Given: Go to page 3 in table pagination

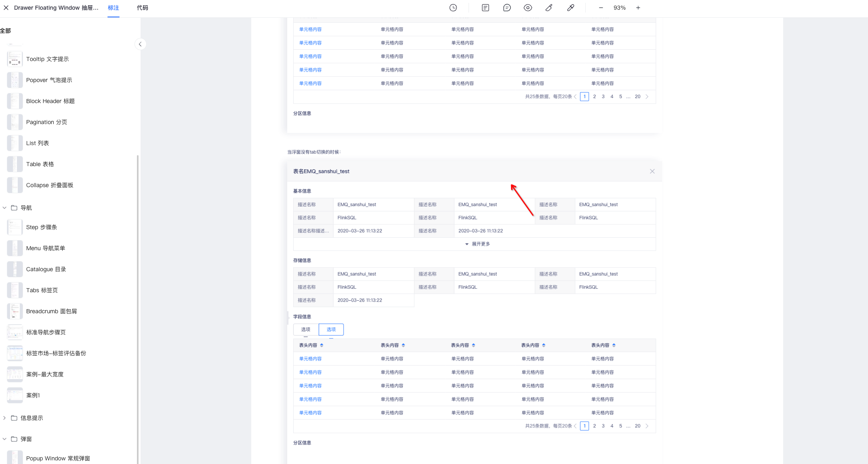Looking at the screenshot, I should tap(603, 426).
